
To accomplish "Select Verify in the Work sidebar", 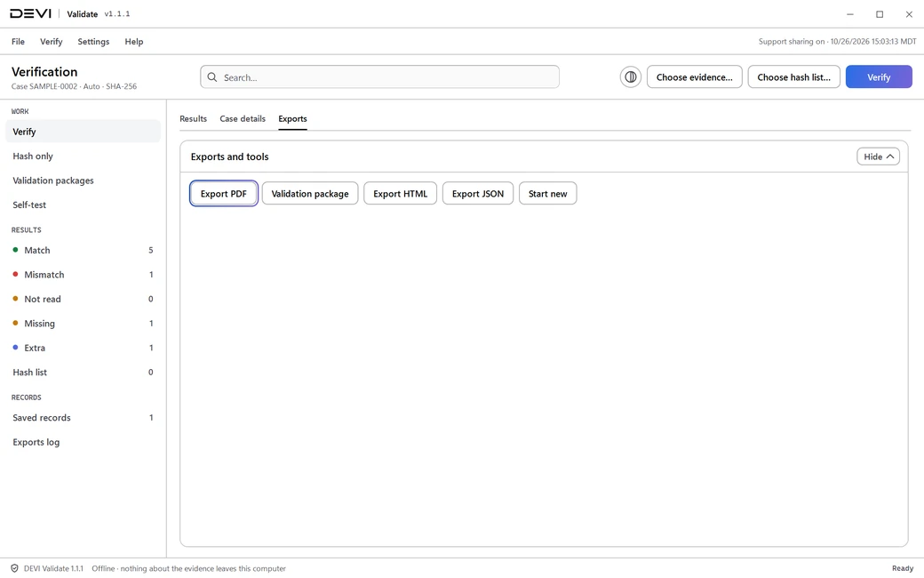I will tap(84, 132).
